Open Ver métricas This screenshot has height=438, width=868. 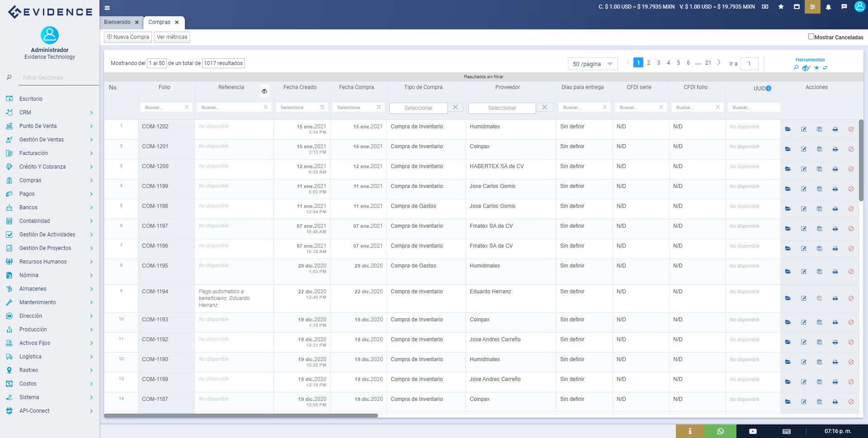coord(172,37)
